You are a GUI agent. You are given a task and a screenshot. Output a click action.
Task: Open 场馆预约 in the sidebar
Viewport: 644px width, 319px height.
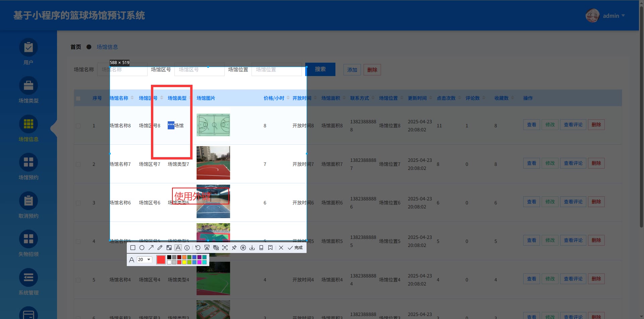[x=29, y=167]
